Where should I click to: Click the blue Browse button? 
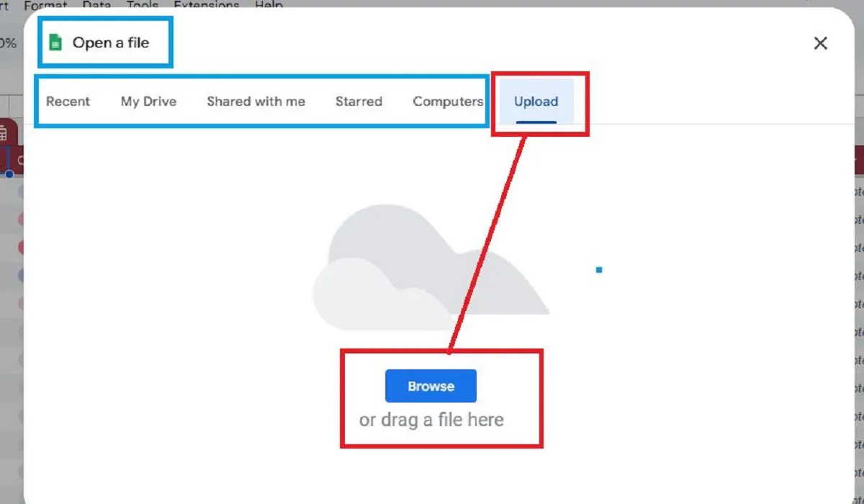click(x=431, y=386)
